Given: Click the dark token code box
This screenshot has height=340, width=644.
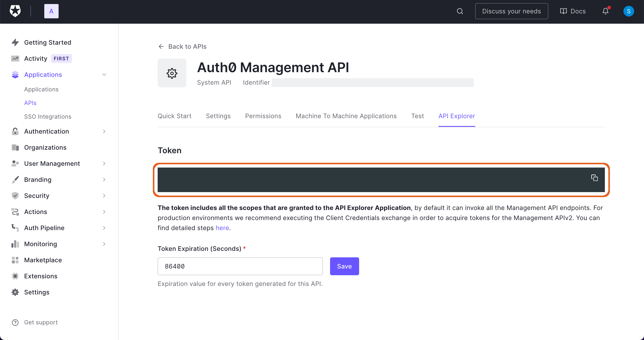Looking at the screenshot, I should coord(381,180).
